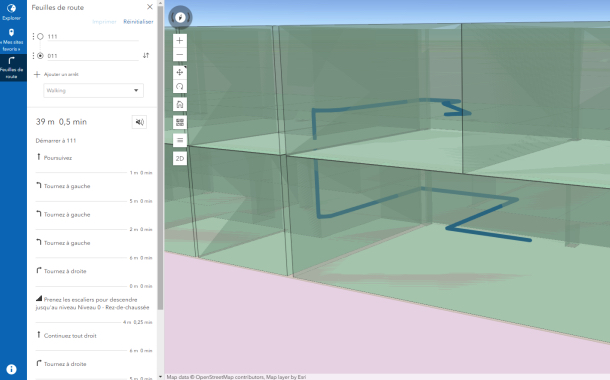Toggle voice directions speaker button
Image resolution: width=610 pixels, height=380 pixels.
click(139, 122)
